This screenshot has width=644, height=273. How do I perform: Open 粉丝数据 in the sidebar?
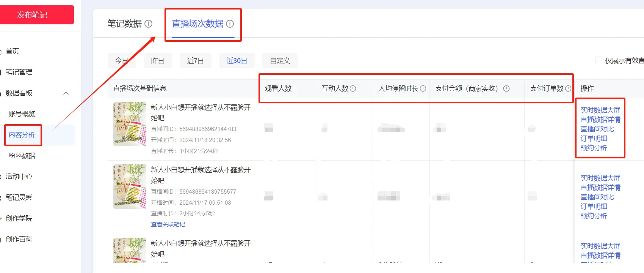click(x=22, y=156)
